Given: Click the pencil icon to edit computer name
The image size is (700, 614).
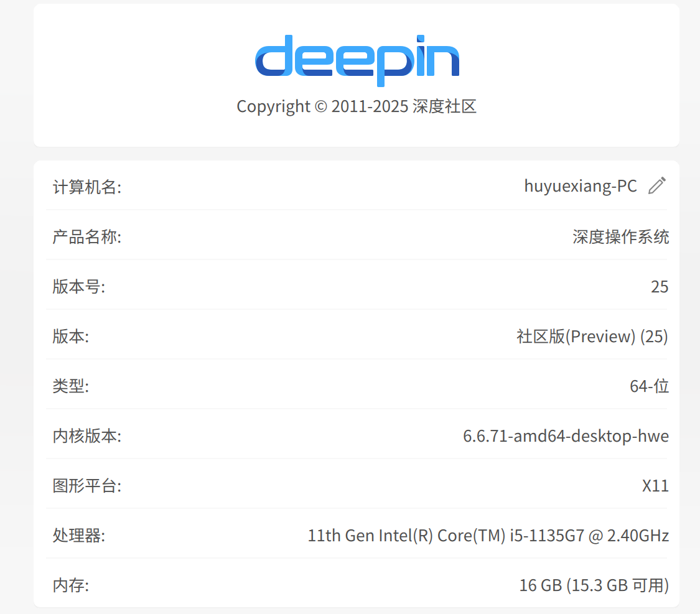Looking at the screenshot, I should pyautogui.click(x=657, y=185).
